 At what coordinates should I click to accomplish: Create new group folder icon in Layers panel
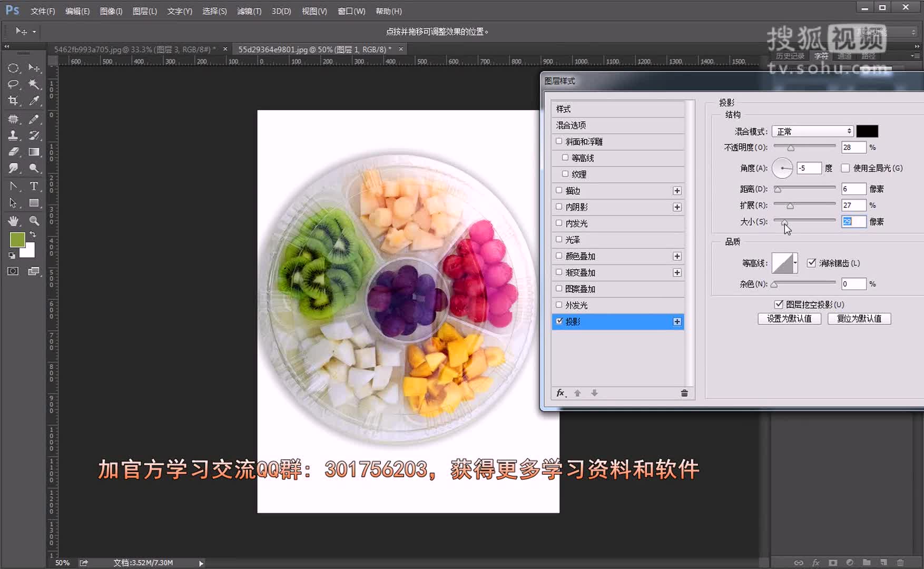point(867,563)
